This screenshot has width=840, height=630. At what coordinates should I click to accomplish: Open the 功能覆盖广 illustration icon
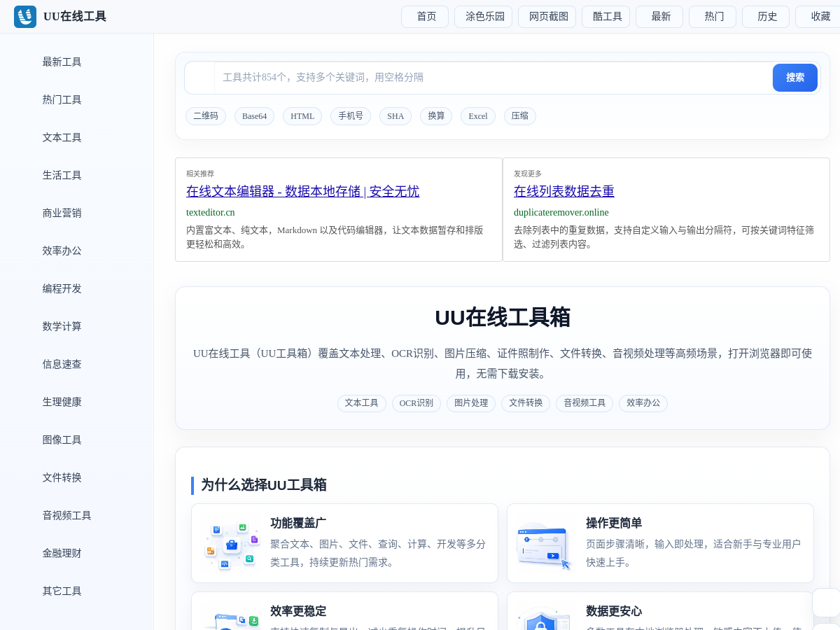(x=232, y=543)
